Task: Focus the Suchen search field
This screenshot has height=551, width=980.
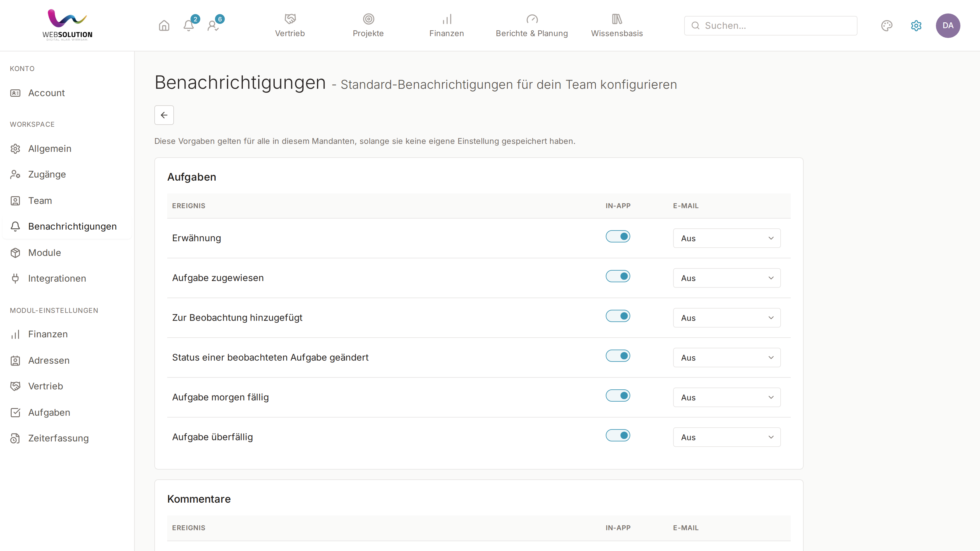Action: pos(771,25)
